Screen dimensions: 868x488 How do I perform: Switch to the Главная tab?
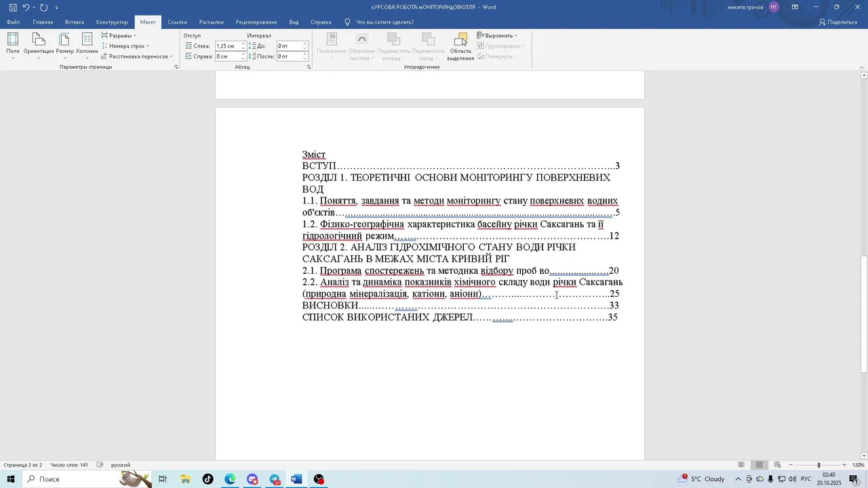coord(43,22)
